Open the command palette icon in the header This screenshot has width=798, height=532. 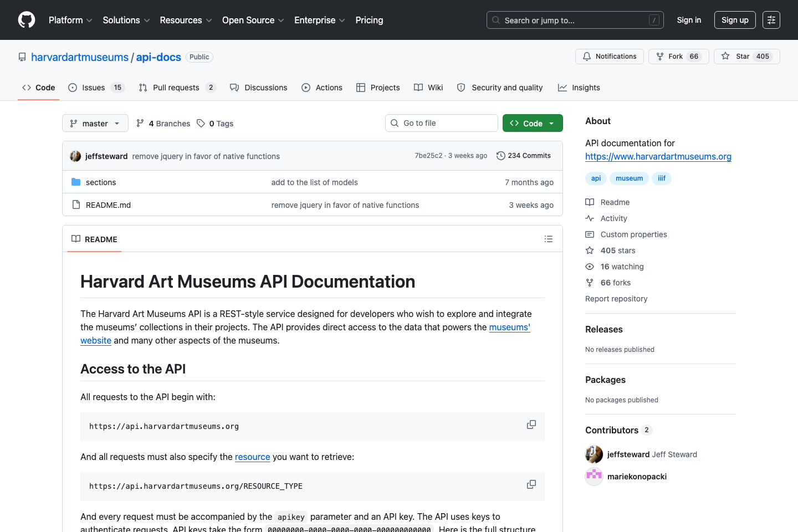pyautogui.click(x=771, y=20)
